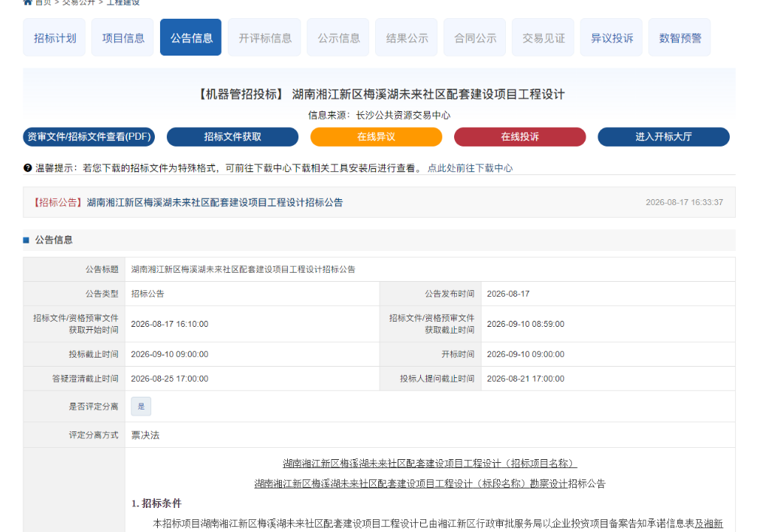Click the 工程建设 breadcrumb link
Viewport: 760px width, 532px height.
[123, 2]
